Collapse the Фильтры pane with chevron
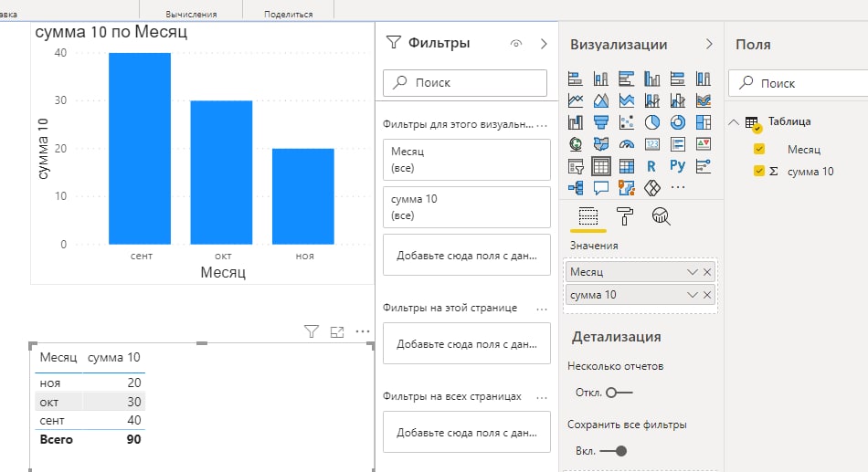Viewport: 868px width, 472px height. tap(544, 44)
